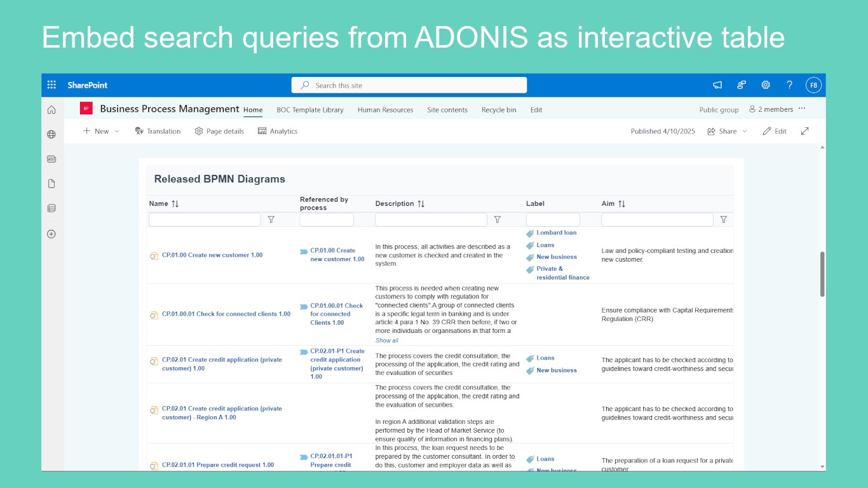Screen dimensions: 868x488
Task: Click the Published 4/10/2025 status text
Action: point(663,132)
